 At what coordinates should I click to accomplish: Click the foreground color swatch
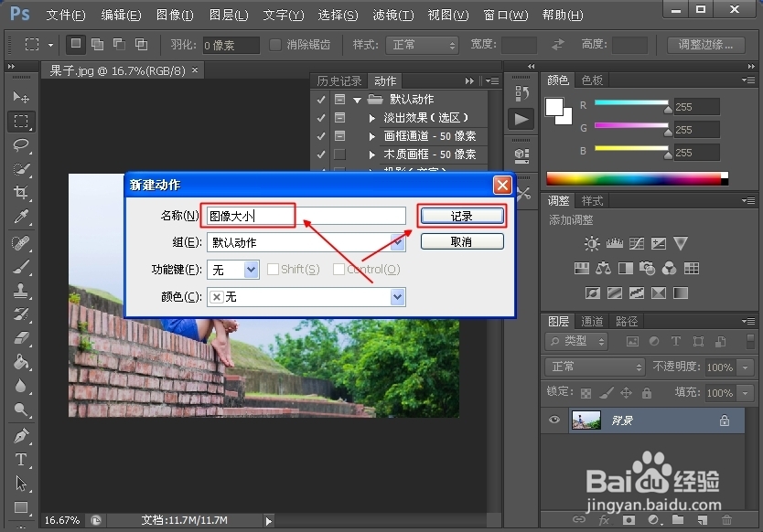pyautogui.click(x=554, y=107)
